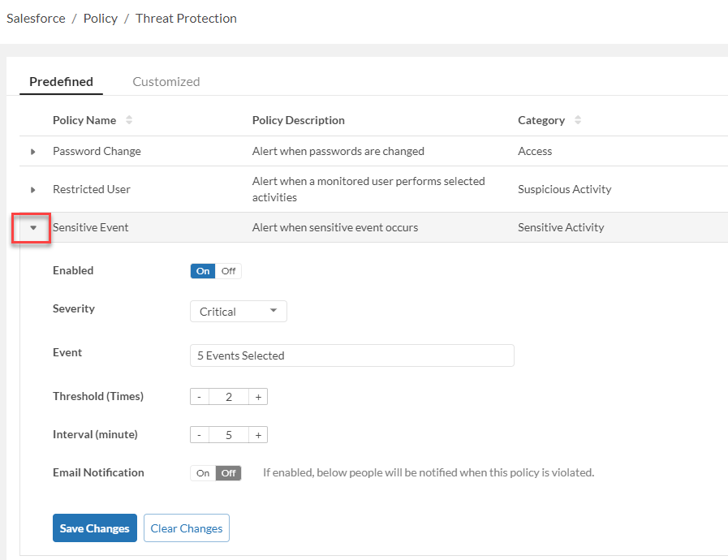This screenshot has width=728, height=560.
Task: Click the Policy Name column header text
Action: click(84, 120)
